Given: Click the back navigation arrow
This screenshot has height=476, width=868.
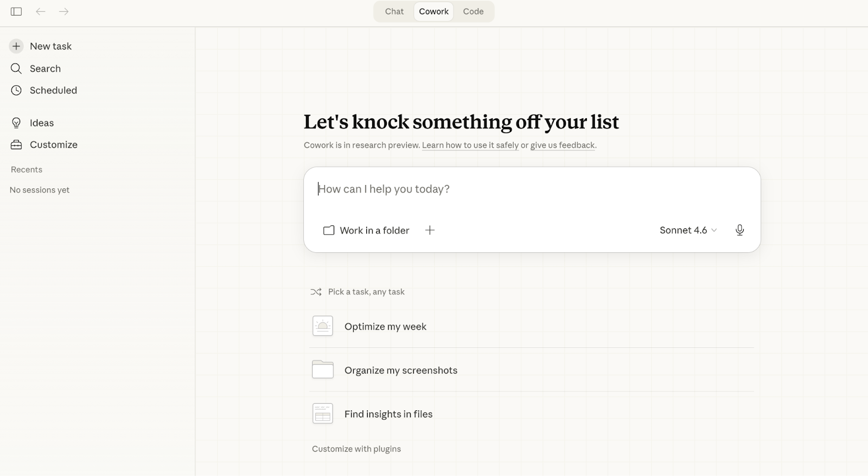Looking at the screenshot, I should (41, 11).
